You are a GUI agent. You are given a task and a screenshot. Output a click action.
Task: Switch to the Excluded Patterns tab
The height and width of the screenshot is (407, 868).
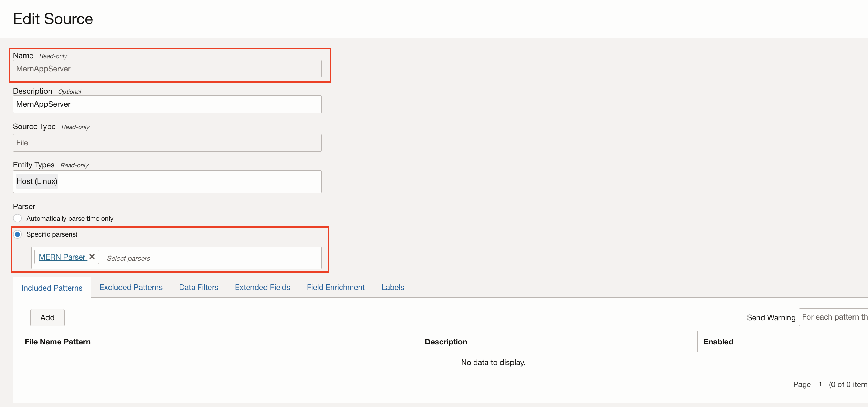pos(131,287)
